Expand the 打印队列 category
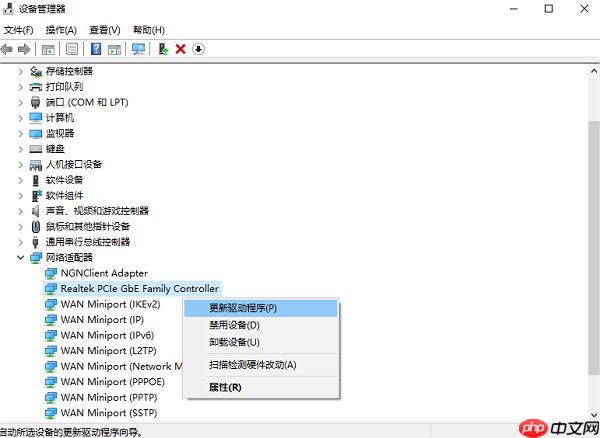 pyautogui.click(x=21, y=87)
